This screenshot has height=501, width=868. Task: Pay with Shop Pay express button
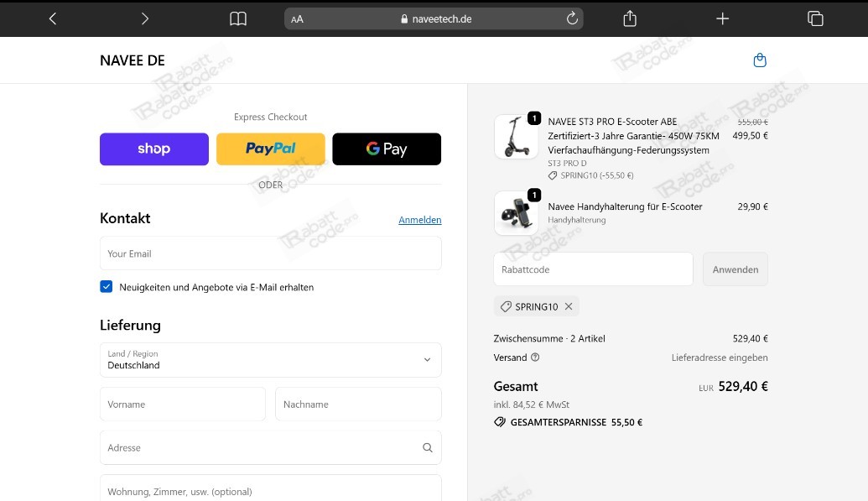tap(154, 149)
